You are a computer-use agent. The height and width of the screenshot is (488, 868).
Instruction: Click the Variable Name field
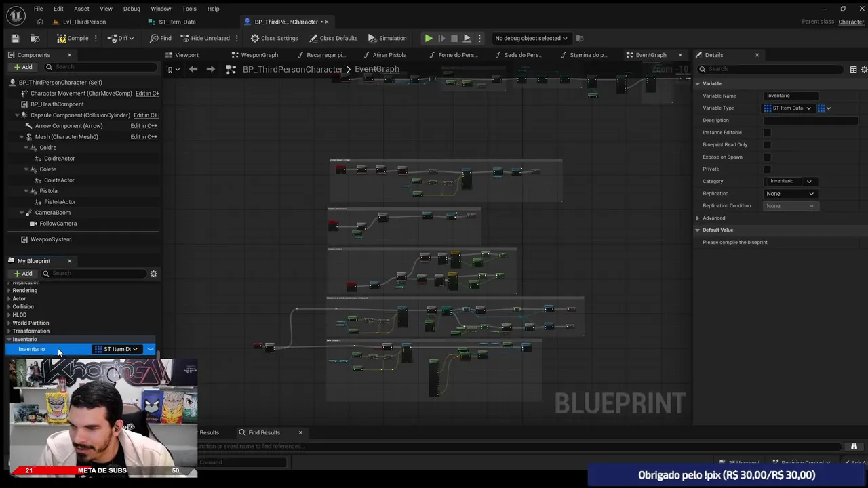pos(791,96)
